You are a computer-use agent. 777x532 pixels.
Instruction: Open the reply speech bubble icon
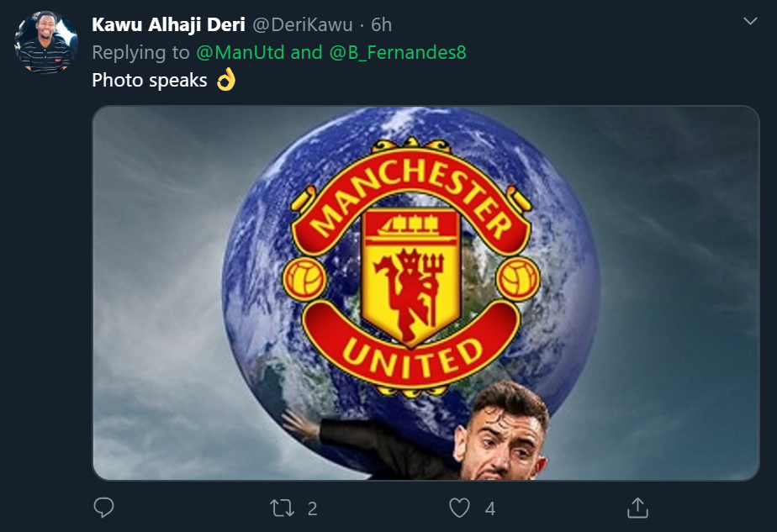click(102, 508)
